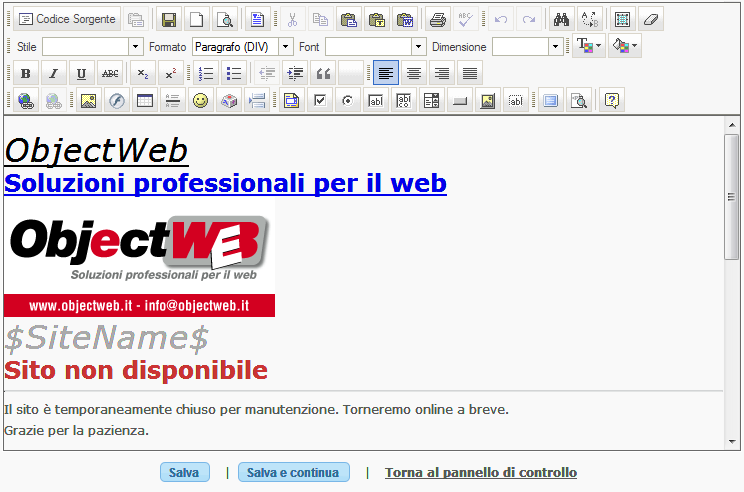Insert a form element

tap(292, 100)
